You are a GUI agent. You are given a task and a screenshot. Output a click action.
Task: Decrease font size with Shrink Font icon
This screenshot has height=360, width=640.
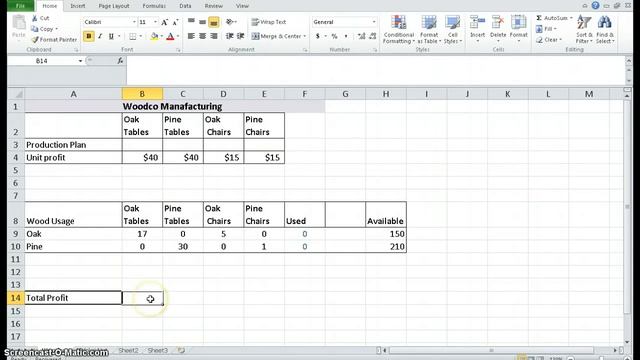click(x=175, y=22)
